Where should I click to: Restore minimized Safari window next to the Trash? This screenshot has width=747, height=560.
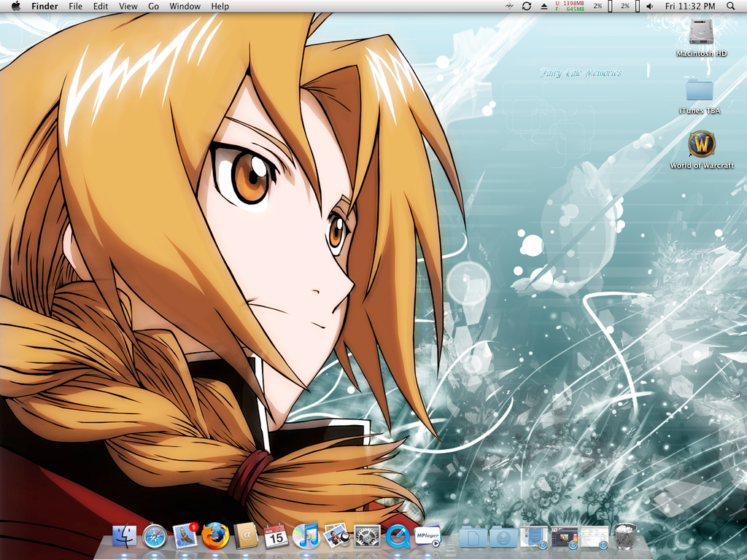coord(595,537)
